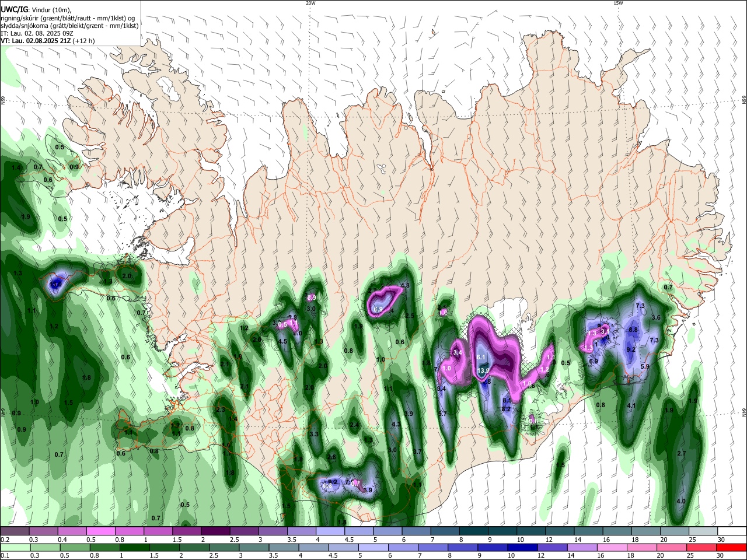The height and width of the screenshot is (560, 747).
Task: Click the snow legend swatch between 0.2 and 0.3
Action: pos(15,531)
